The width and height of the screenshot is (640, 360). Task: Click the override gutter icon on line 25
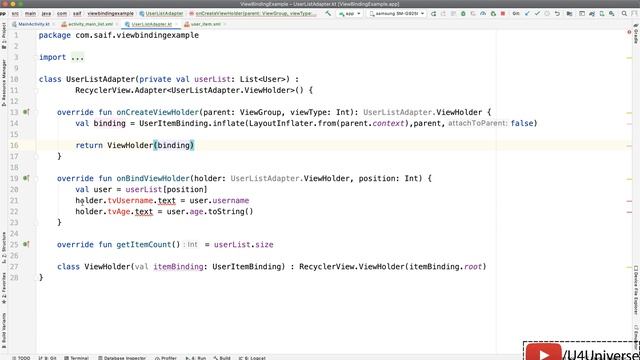coord(26,244)
